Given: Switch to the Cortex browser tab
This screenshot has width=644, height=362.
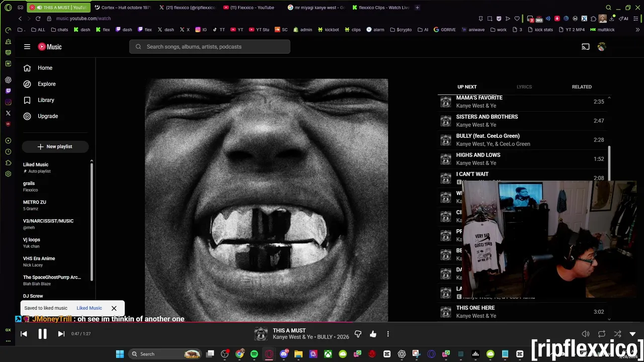Looking at the screenshot, I should pyautogui.click(x=122, y=8).
